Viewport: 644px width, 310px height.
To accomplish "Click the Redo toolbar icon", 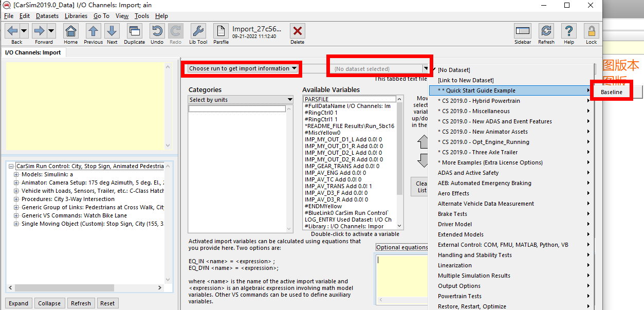I will pyautogui.click(x=175, y=31).
